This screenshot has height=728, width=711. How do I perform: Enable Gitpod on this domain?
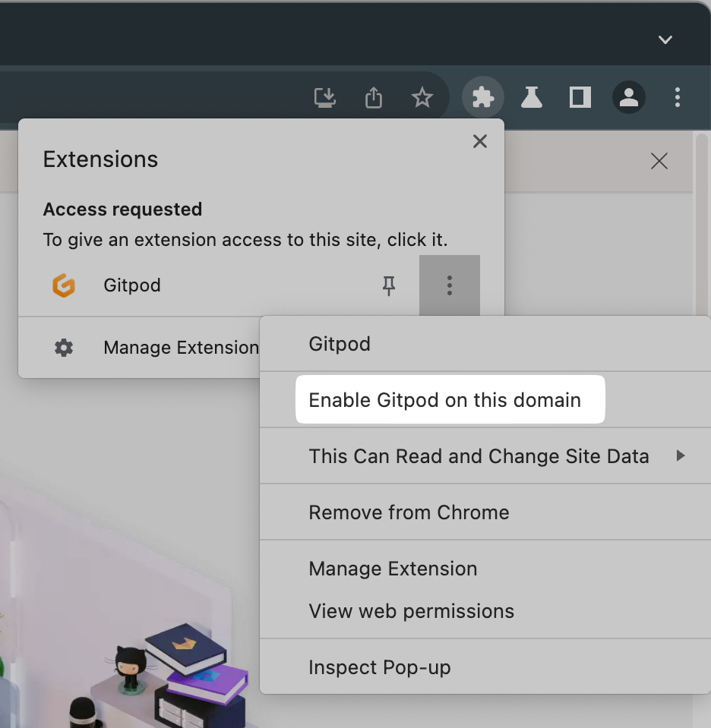[450, 399]
